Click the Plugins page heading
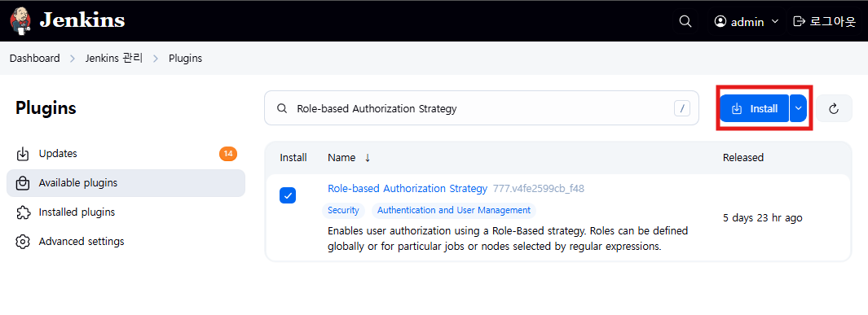 46,108
